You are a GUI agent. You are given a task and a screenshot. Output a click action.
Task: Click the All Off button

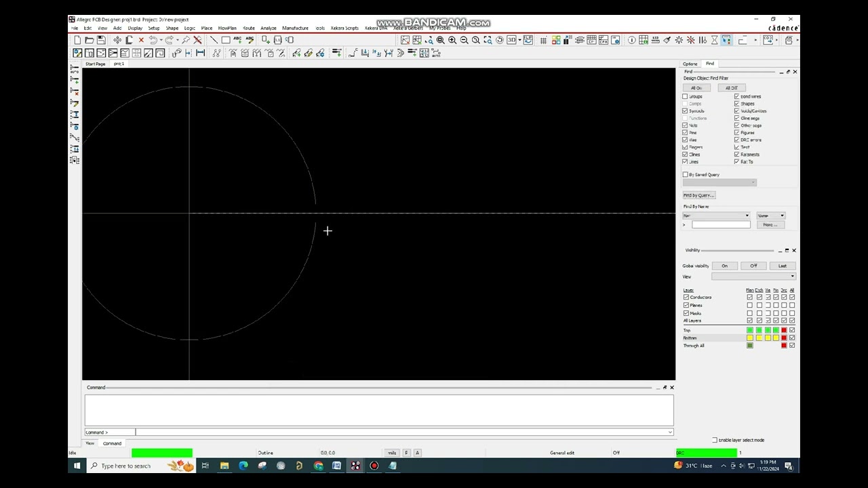tap(732, 88)
